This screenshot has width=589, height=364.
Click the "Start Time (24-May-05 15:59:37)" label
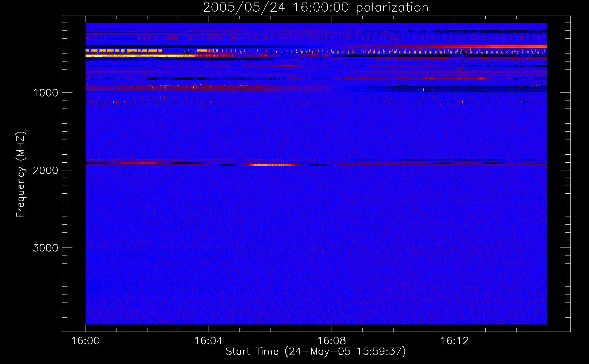tap(316, 352)
